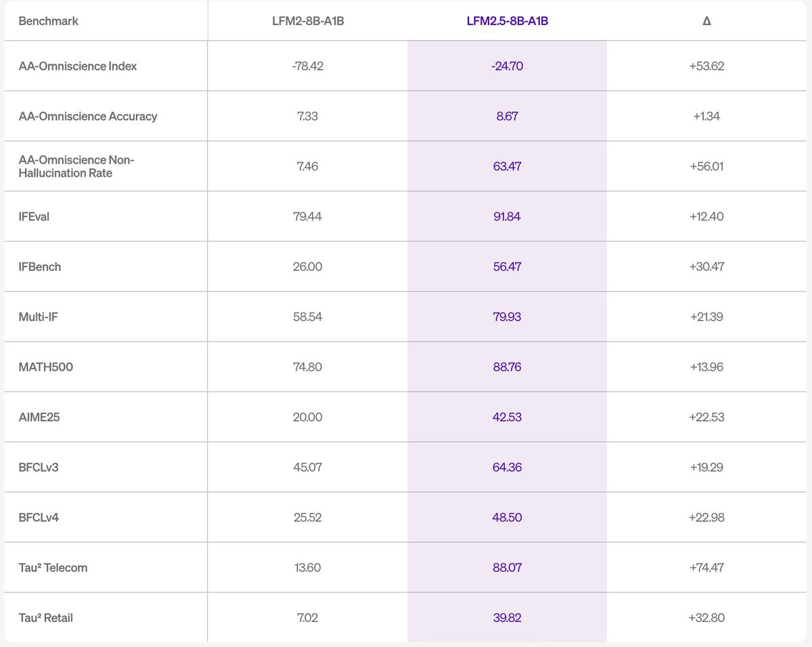Select the MATH500 benchmark label
This screenshot has width=812, height=647.
46,367
